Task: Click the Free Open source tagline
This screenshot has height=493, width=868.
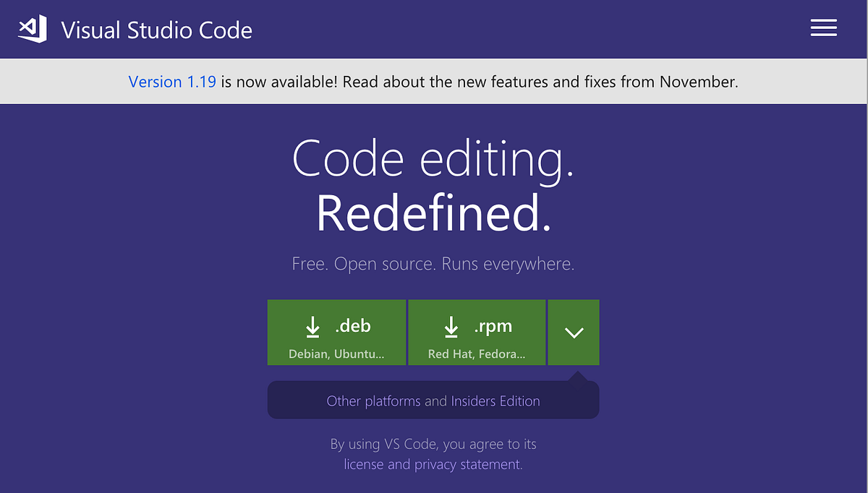Action: [x=433, y=263]
